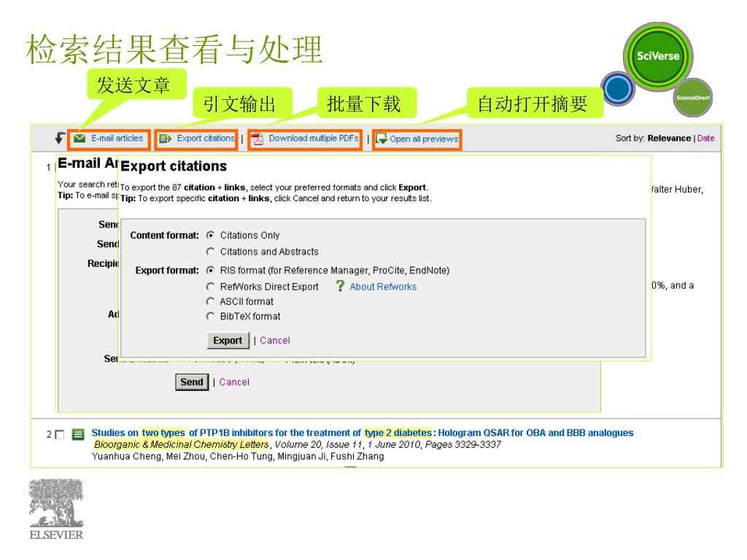Screen dimensions: 747x560
Task: Open all previews link
Action: [424, 139]
